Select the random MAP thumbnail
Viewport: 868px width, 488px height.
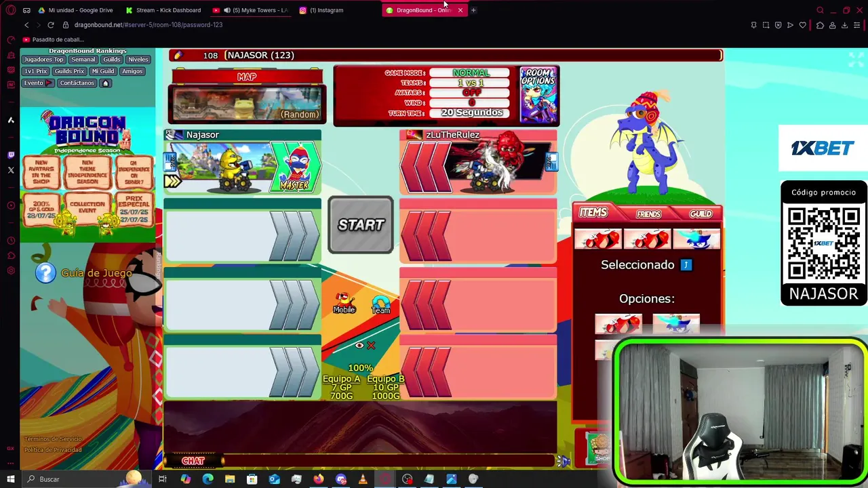[247, 104]
